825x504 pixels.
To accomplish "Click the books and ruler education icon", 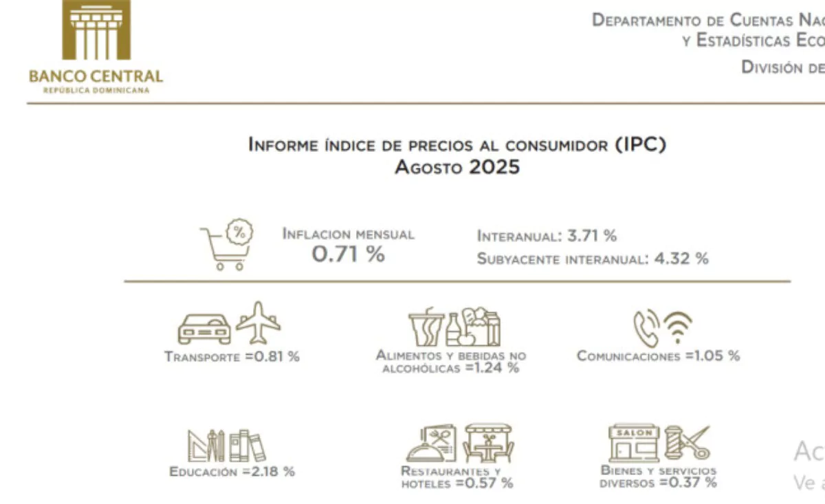I will coord(226,446).
